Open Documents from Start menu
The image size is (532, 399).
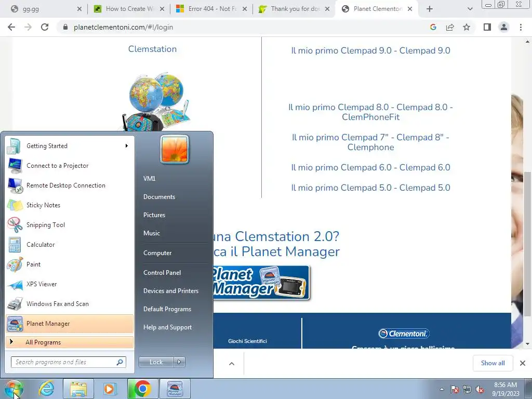click(159, 197)
